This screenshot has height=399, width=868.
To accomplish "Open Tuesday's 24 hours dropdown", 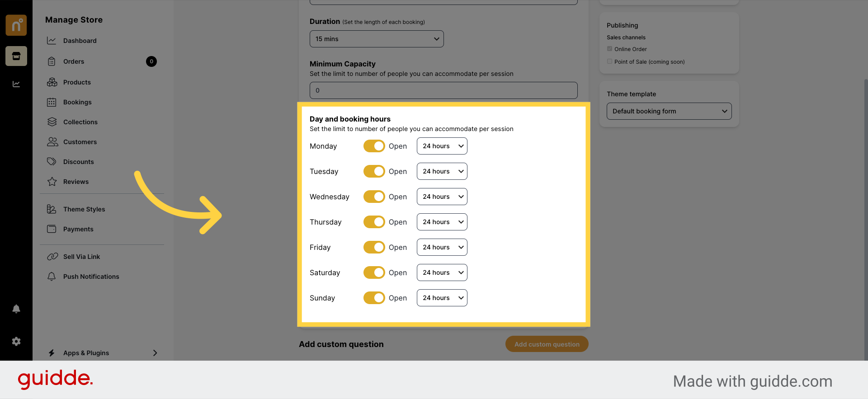I will tap(442, 171).
